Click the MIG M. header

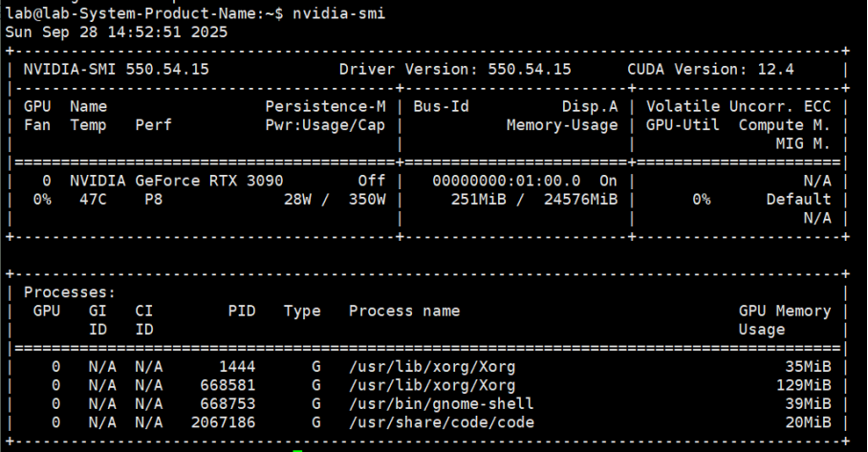803,144
